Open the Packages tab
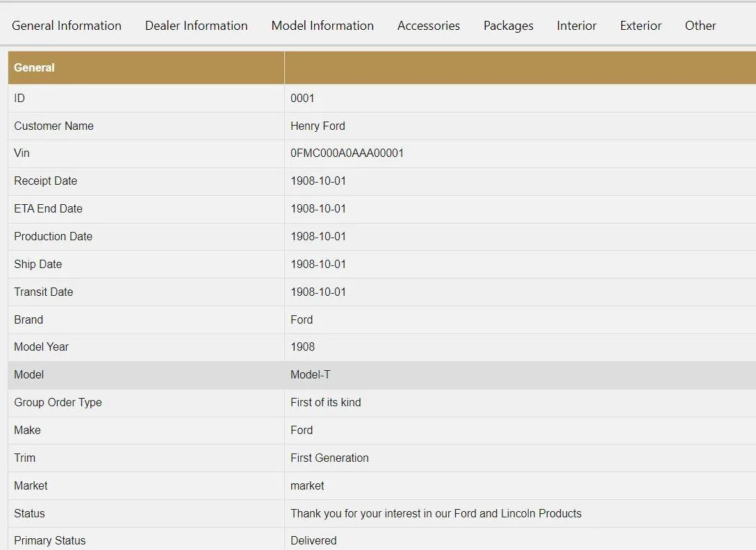The image size is (756, 550). click(x=508, y=26)
